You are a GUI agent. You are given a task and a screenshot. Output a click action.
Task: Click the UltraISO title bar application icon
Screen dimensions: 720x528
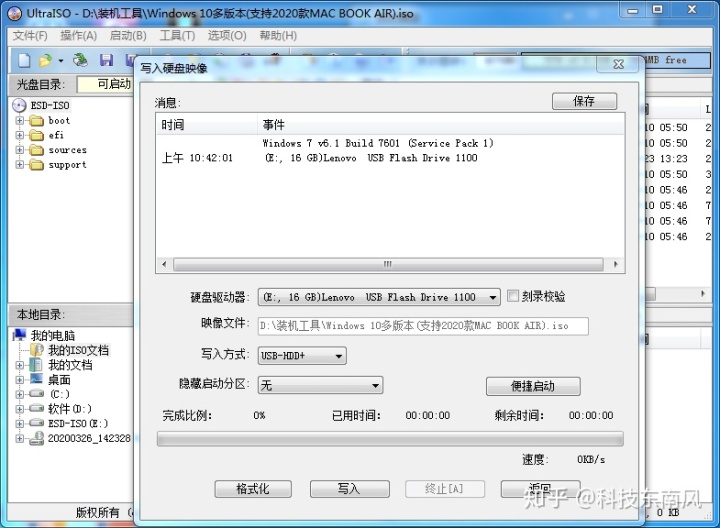[x=14, y=13]
